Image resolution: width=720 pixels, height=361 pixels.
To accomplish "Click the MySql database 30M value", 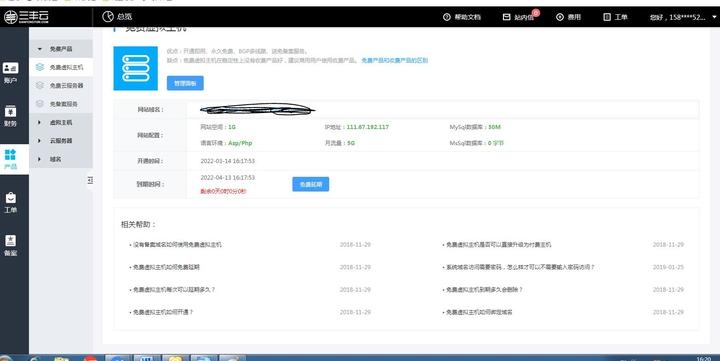I will pyautogui.click(x=494, y=127).
